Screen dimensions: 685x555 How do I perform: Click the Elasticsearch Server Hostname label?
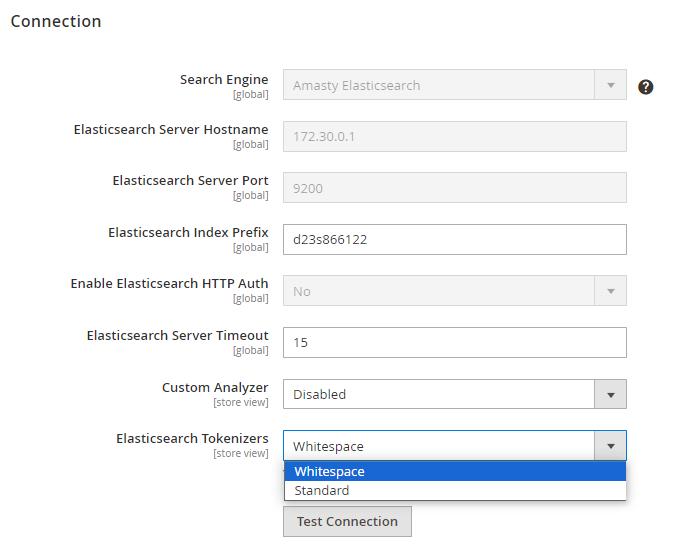pos(171,129)
